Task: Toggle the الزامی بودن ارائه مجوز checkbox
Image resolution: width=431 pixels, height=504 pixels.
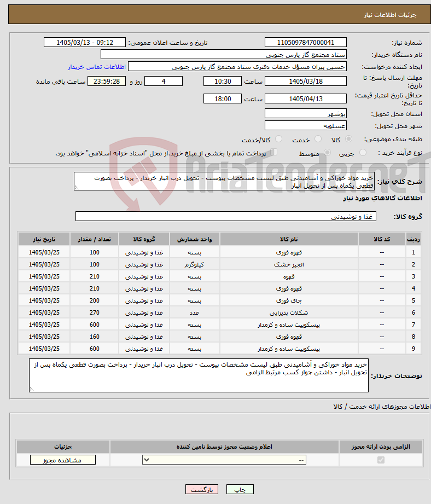Action: (x=381, y=460)
